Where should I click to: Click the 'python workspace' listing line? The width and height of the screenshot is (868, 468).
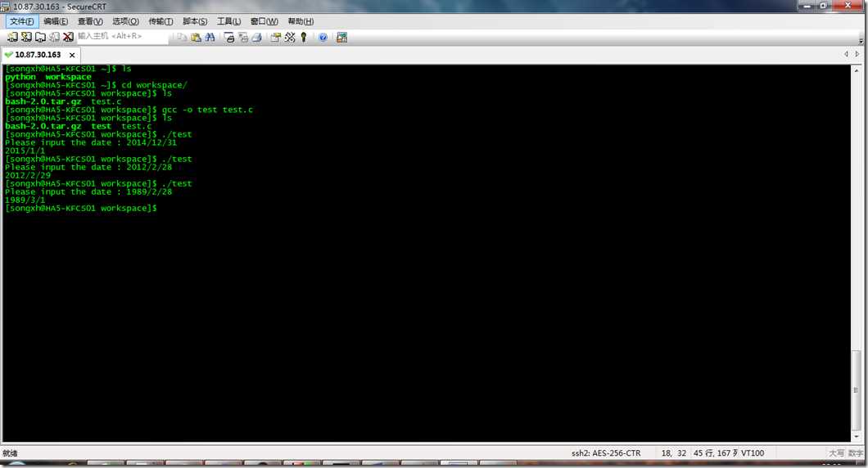pyautogui.click(x=48, y=77)
